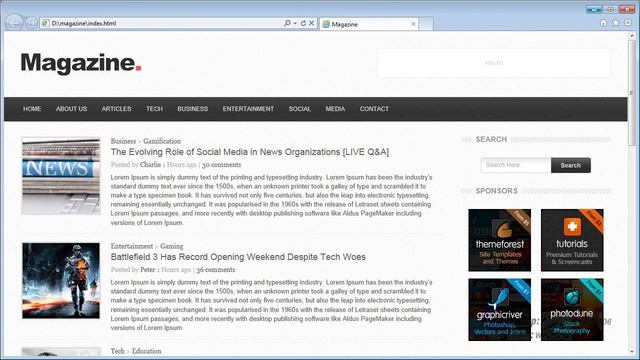This screenshot has height=360, width=640.
Task: Open TECH in navigation bar
Action: pyautogui.click(x=154, y=109)
